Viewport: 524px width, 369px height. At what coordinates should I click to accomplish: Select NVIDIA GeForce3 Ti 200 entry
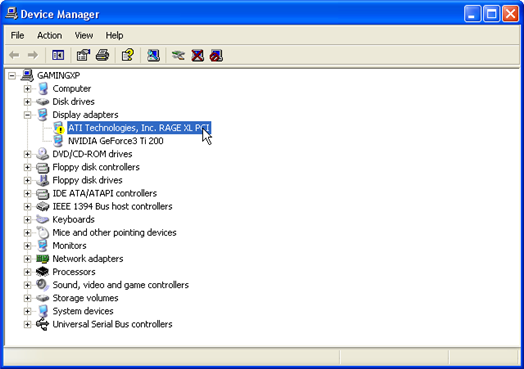pos(116,141)
